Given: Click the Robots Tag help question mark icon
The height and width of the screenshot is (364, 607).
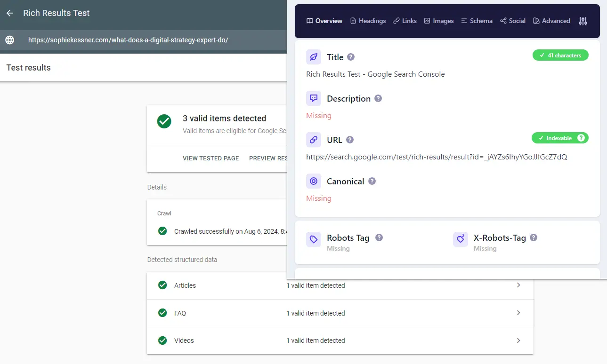Looking at the screenshot, I should click(379, 237).
